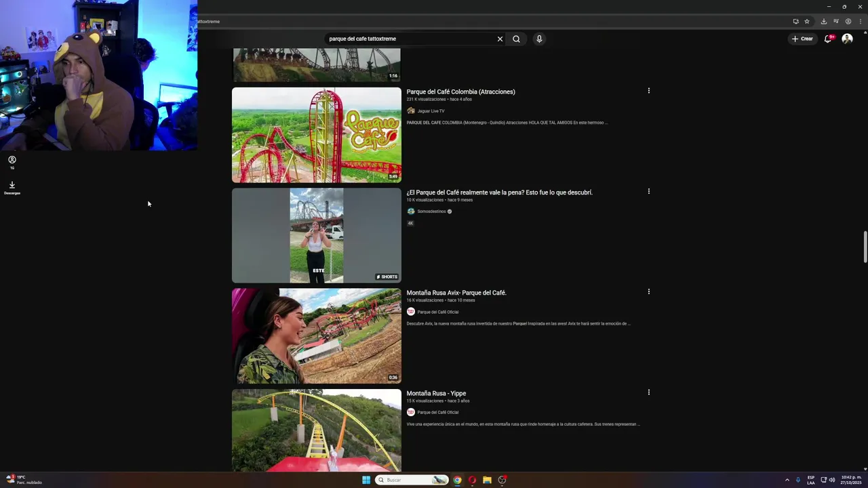This screenshot has height=488, width=868.
Task: Open the Chrome three-dot menu
Action: [860, 21]
